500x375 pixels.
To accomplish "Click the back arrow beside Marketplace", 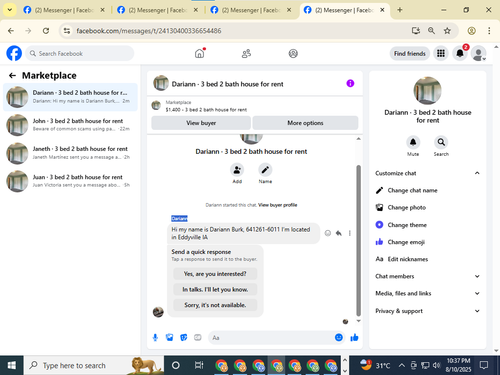I will point(12,76).
